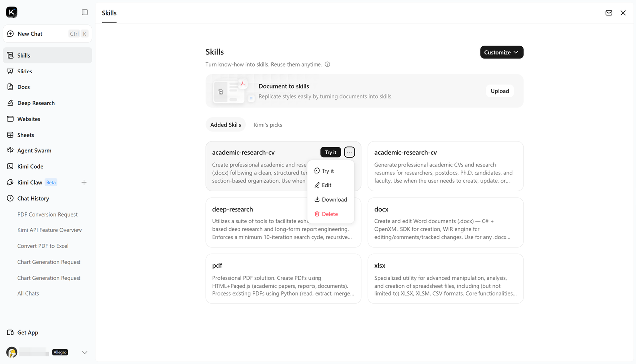Open the xlsx skill card
This screenshot has height=364, width=636.
(445, 279)
